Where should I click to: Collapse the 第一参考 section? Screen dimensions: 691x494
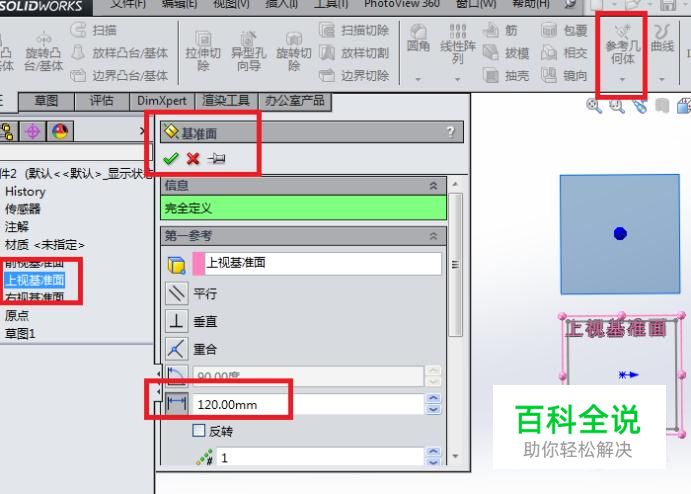[433, 236]
